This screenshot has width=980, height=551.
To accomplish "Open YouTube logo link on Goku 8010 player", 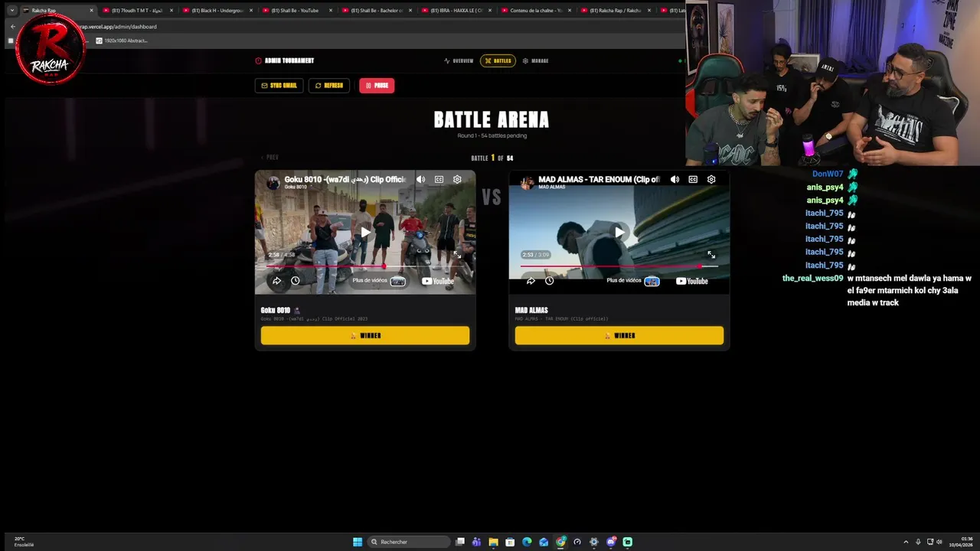I will 438,281.
